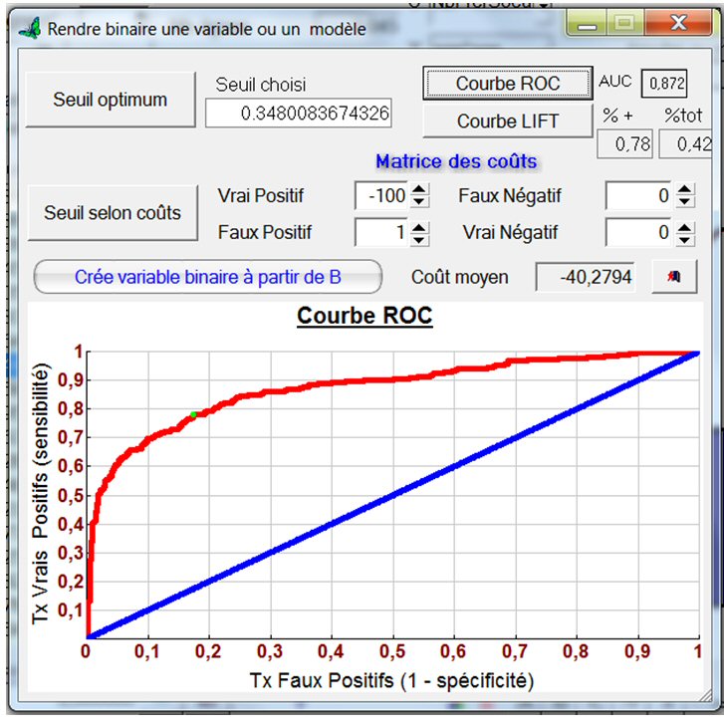Show the Courbe ROC chart
The image size is (724, 728).
507,84
